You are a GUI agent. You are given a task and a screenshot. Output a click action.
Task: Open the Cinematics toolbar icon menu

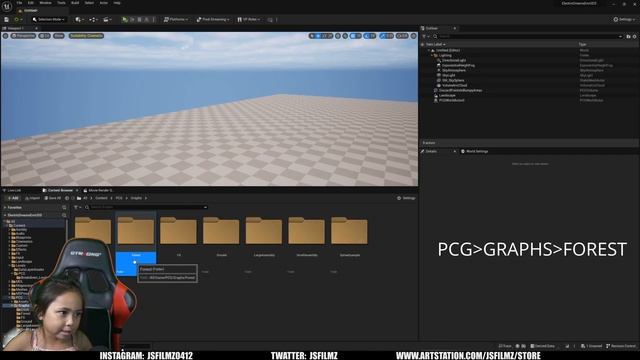107,19
